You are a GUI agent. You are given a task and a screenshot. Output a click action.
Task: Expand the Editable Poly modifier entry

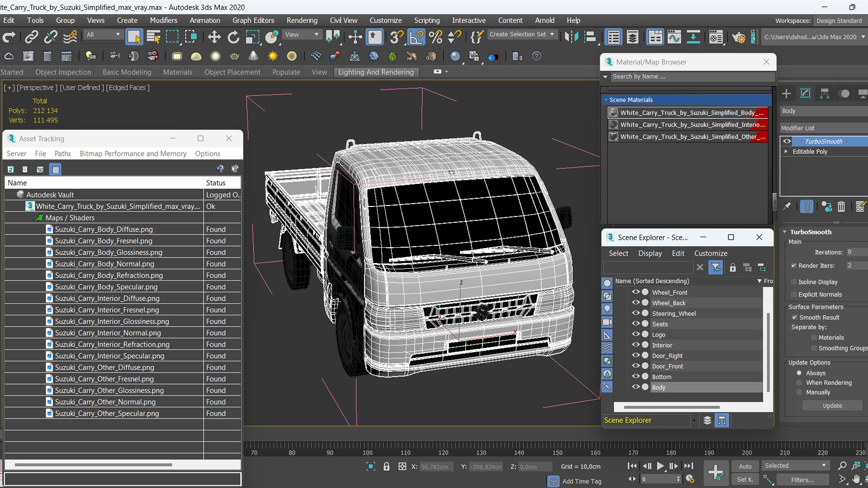click(x=786, y=151)
